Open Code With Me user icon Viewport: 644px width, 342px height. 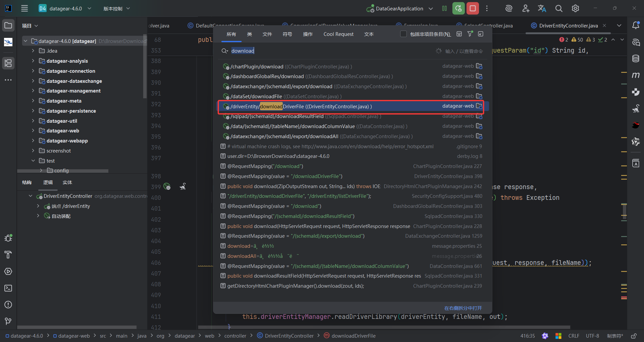tap(526, 8)
